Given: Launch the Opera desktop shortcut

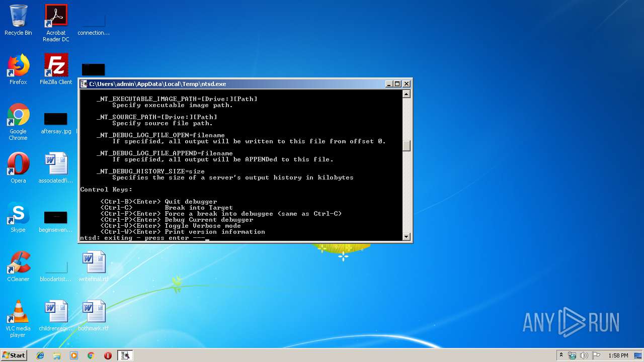Looking at the screenshot, I should pyautogui.click(x=18, y=168).
